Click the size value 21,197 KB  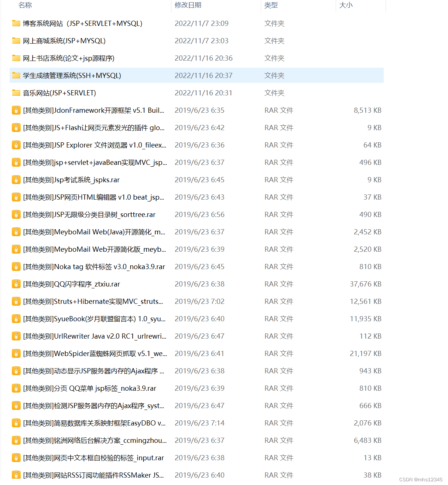[366, 353]
